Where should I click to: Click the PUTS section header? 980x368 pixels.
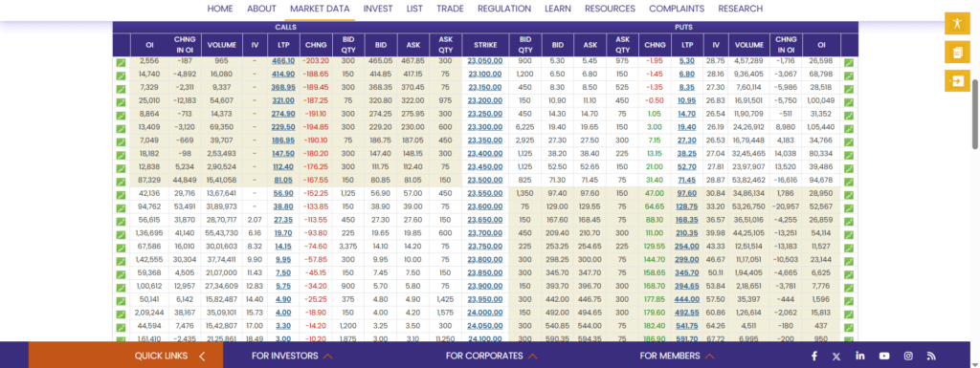(683, 28)
